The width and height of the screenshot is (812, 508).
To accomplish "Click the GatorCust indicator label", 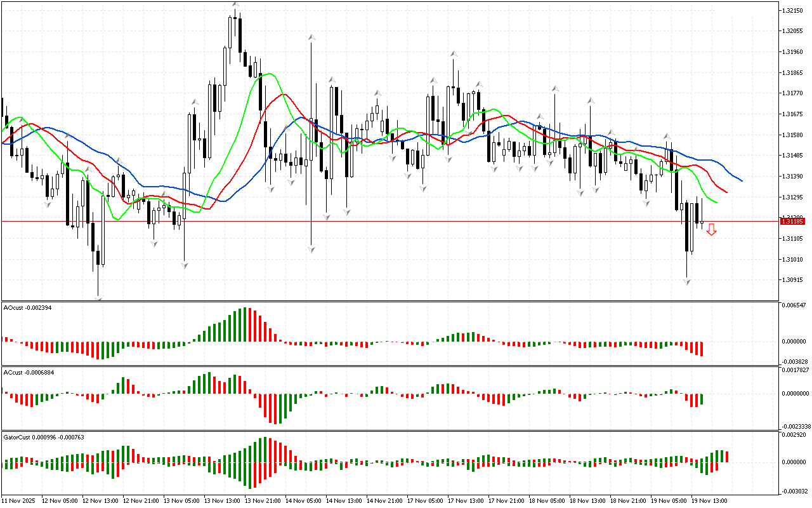I will pyautogui.click(x=43, y=437).
